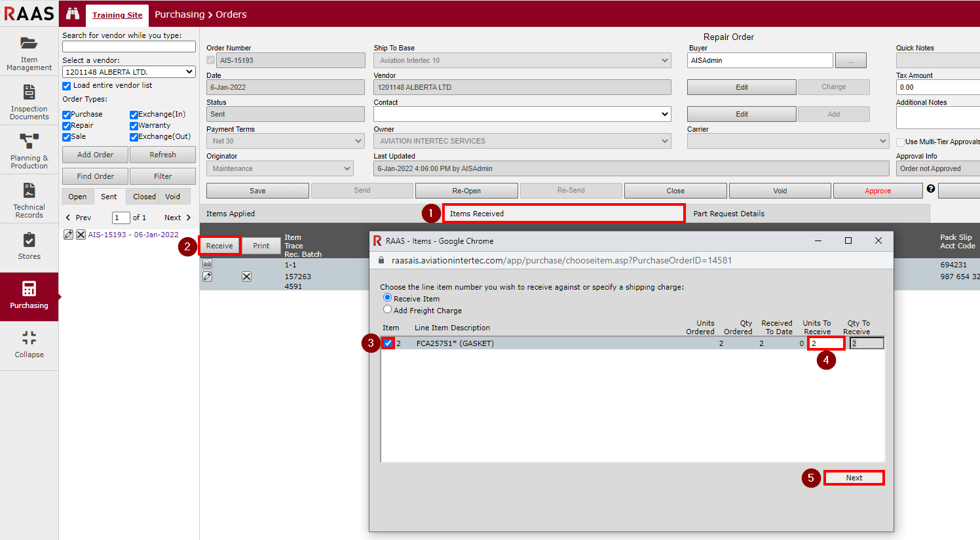Open the Contact dropdown

pyautogui.click(x=522, y=114)
